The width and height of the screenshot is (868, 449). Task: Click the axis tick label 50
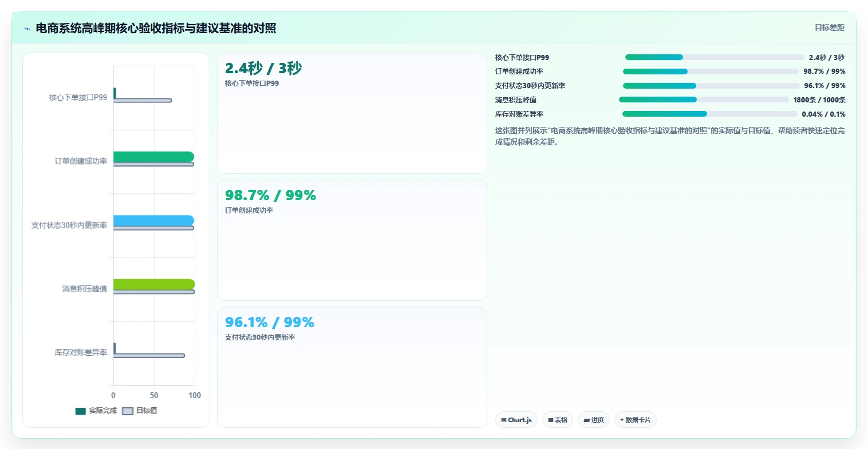[x=154, y=395]
